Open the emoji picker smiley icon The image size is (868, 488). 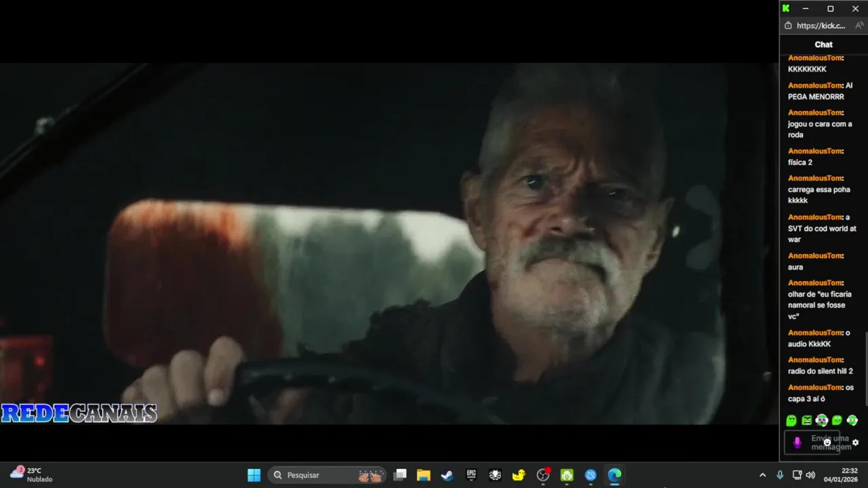point(827,443)
